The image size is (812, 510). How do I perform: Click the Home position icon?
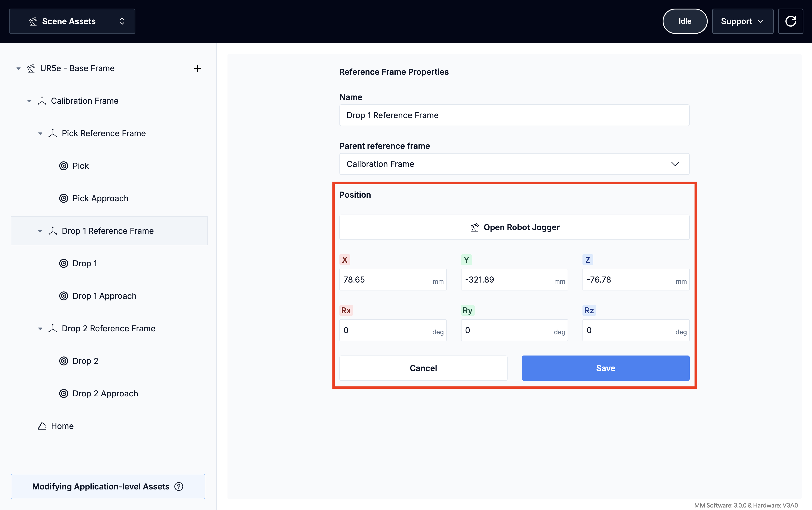point(42,426)
